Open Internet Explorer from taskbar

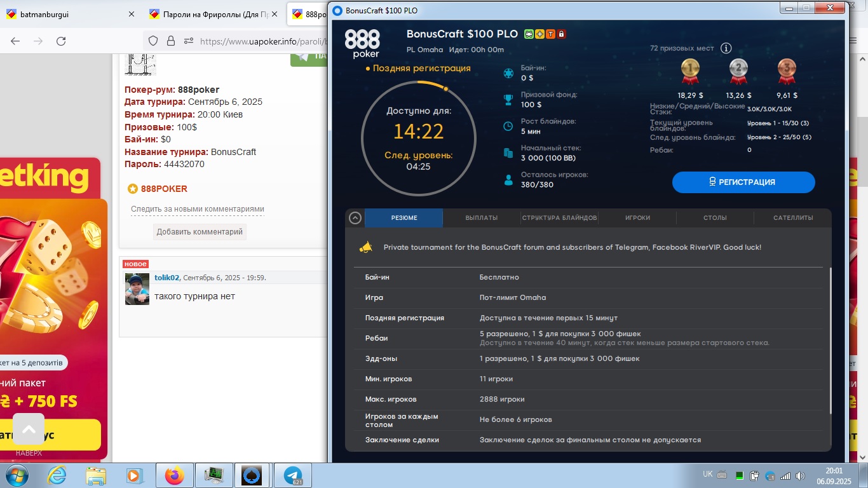click(57, 475)
